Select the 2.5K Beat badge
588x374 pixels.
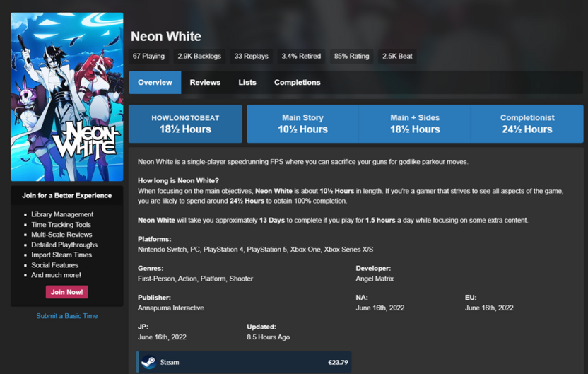coord(397,57)
